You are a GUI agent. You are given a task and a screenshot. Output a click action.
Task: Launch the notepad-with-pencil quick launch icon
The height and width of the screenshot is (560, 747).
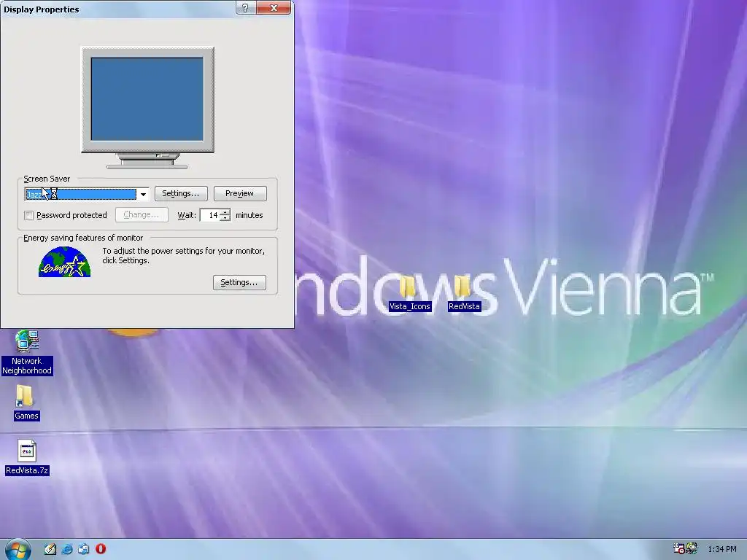[50, 549]
